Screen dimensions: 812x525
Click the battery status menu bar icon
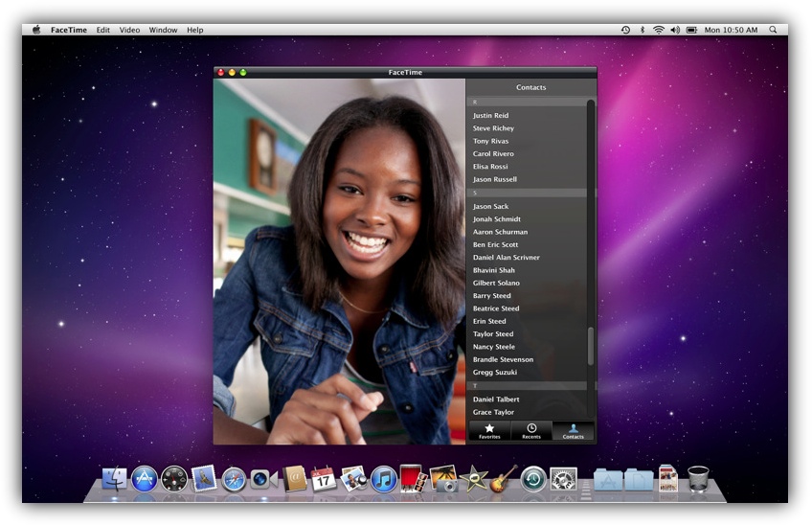pyautogui.click(x=691, y=30)
